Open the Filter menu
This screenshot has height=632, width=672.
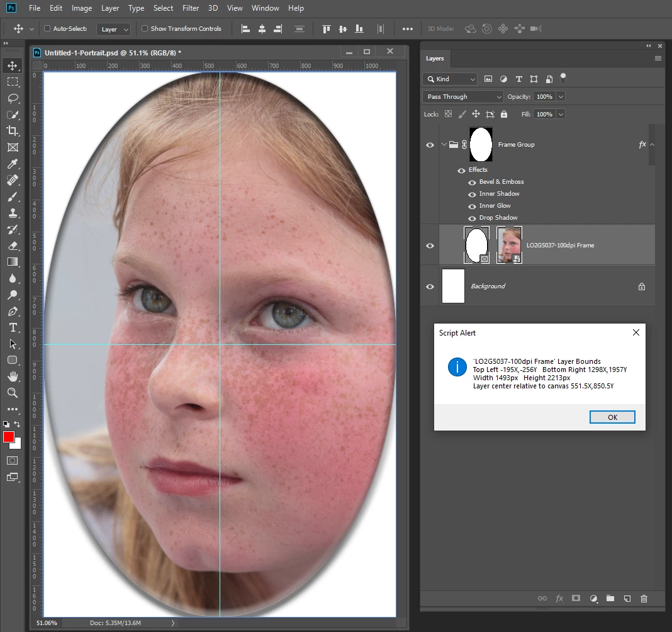click(191, 8)
